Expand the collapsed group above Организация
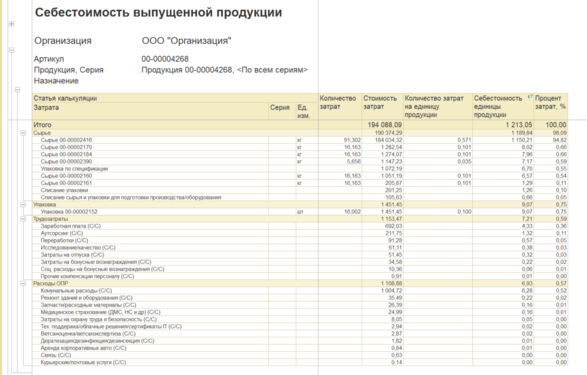The image size is (587, 375). tap(12, 24)
